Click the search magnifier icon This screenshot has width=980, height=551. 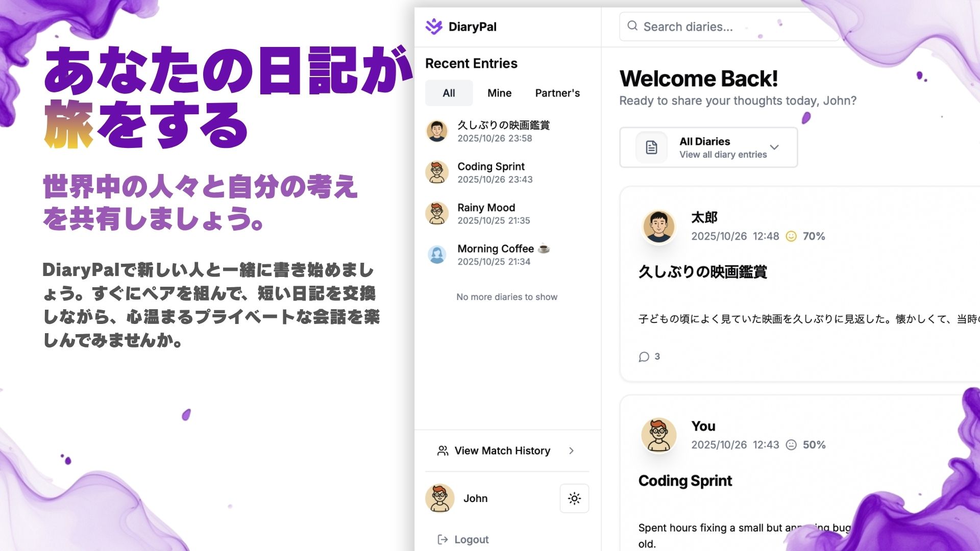coord(632,26)
